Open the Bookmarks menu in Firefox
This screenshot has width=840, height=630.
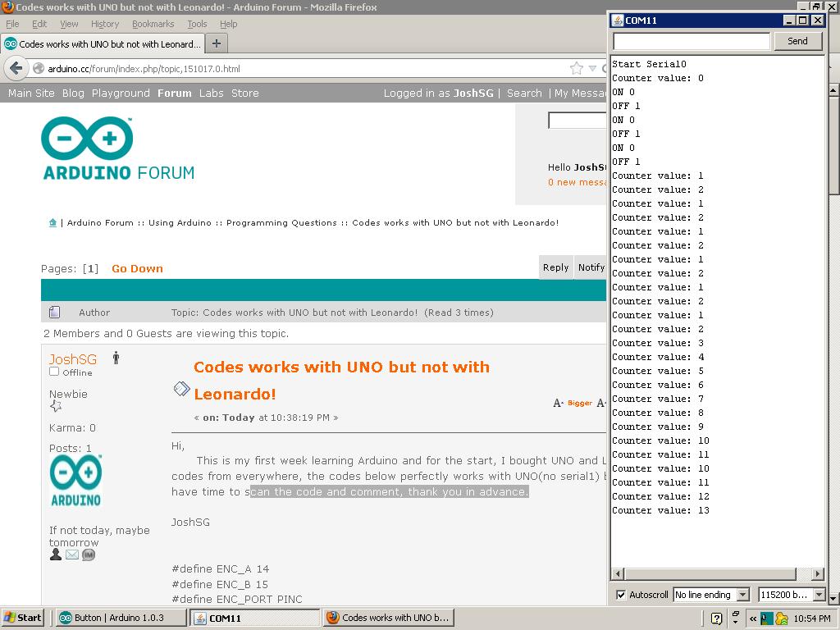click(x=153, y=24)
